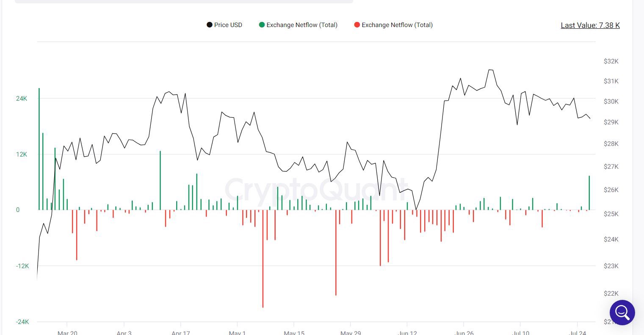
Task: Click the Last Value: 7.38 K link
Action: point(590,25)
